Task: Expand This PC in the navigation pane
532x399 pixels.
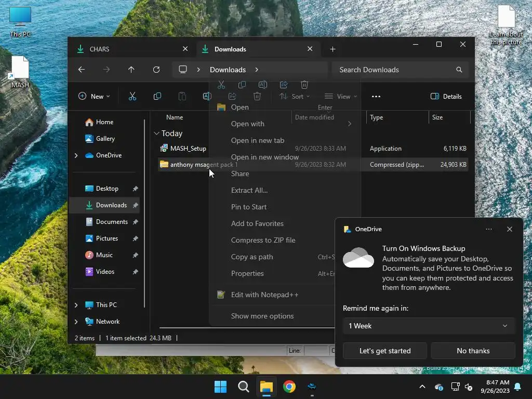Action: point(76,305)
